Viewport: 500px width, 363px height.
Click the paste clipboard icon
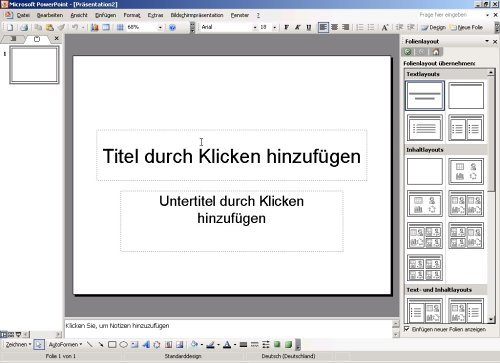point(50,28)
